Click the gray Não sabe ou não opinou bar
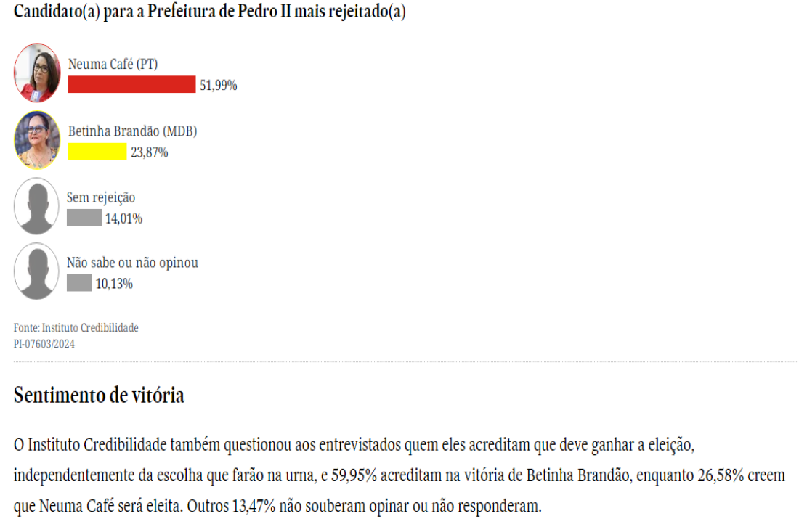 pos(79,283)
